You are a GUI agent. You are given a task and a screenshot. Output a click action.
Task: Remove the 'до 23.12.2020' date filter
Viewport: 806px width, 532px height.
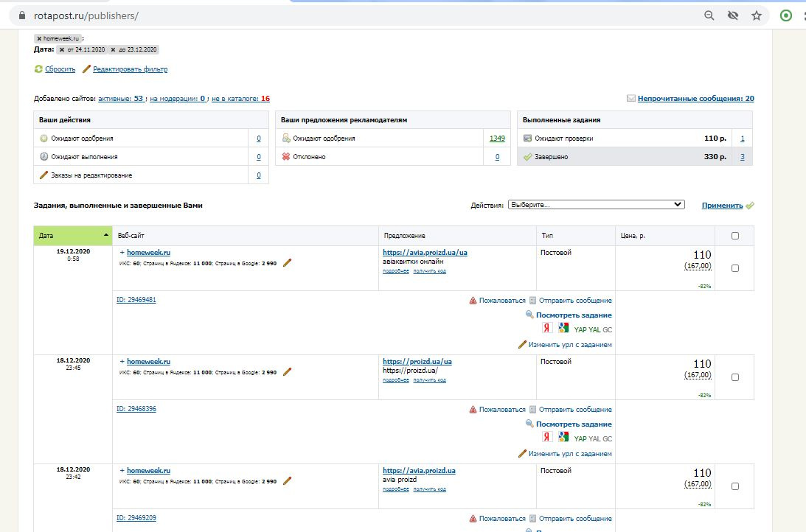113,50
